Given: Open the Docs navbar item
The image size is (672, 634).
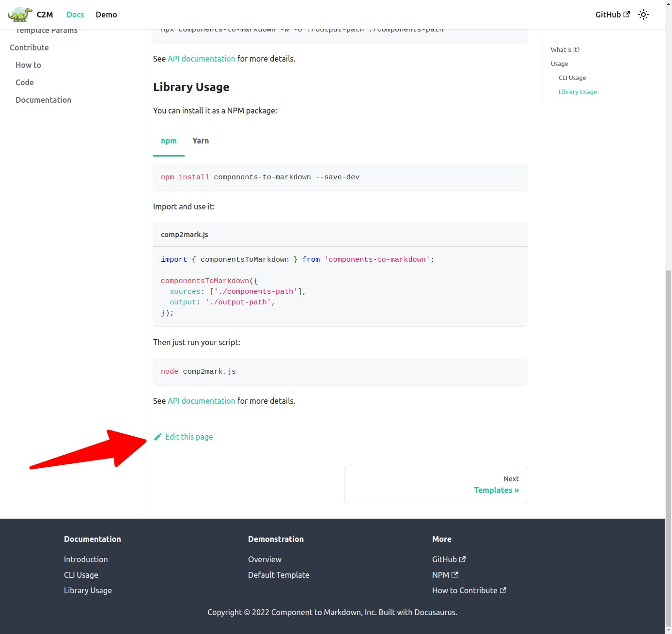Looking at the screenshot, I should pyautogui.click(x=75, y=15).
